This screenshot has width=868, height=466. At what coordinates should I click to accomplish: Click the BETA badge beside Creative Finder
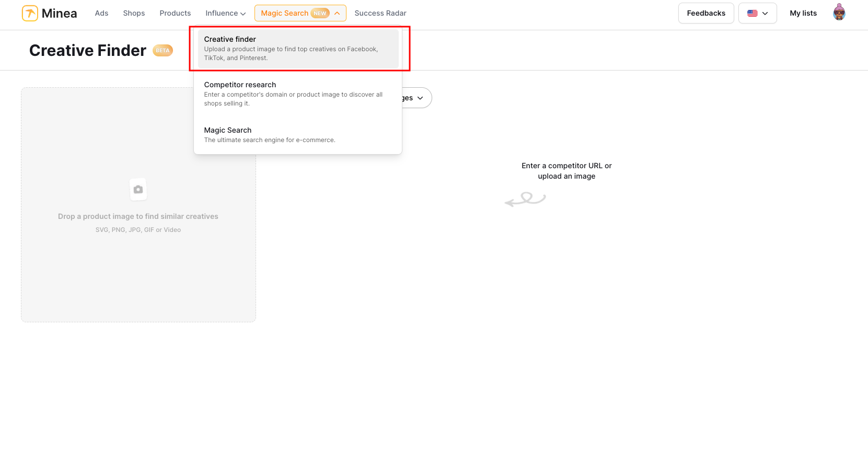[163, 51]
